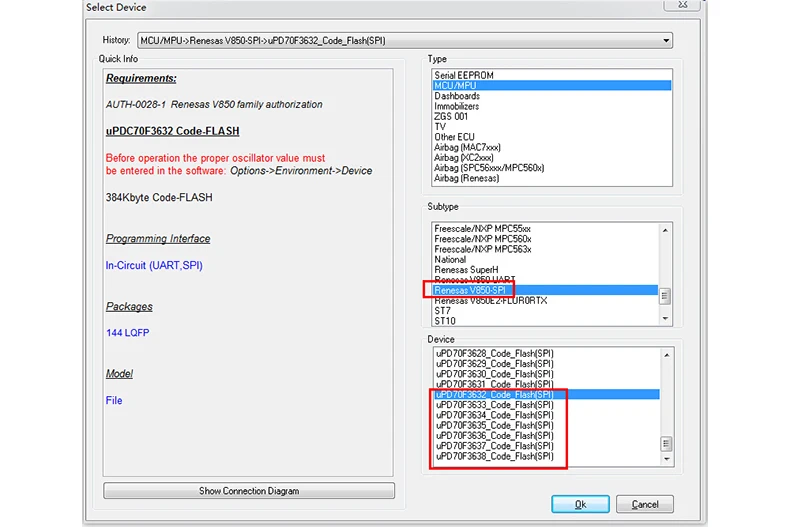Choose Dashboards type

click(x=552, y=96)
